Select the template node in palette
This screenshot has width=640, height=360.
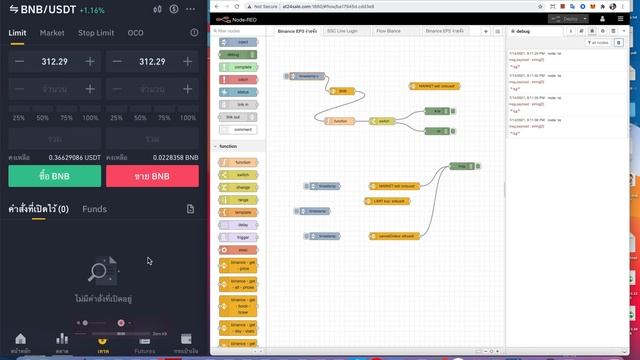238,212
